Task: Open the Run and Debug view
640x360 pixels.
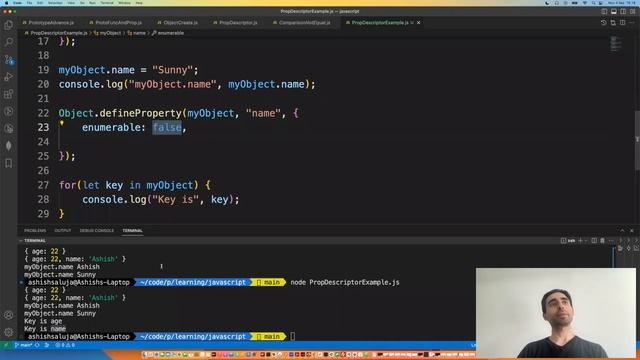Action: tap(9, 77)
